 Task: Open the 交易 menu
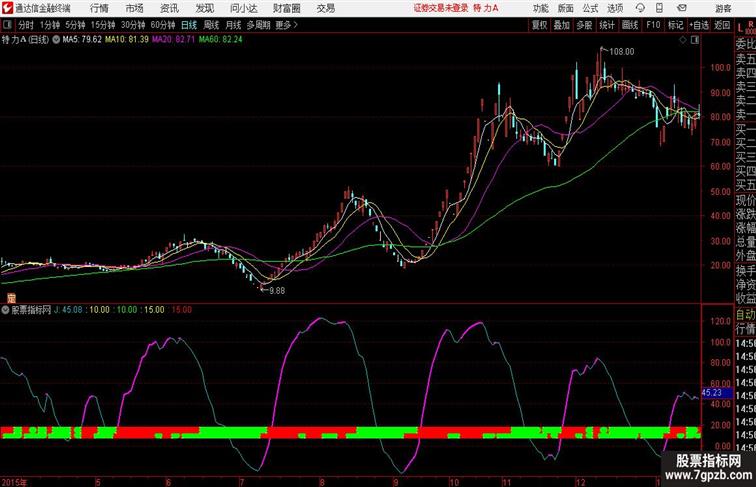325,8
